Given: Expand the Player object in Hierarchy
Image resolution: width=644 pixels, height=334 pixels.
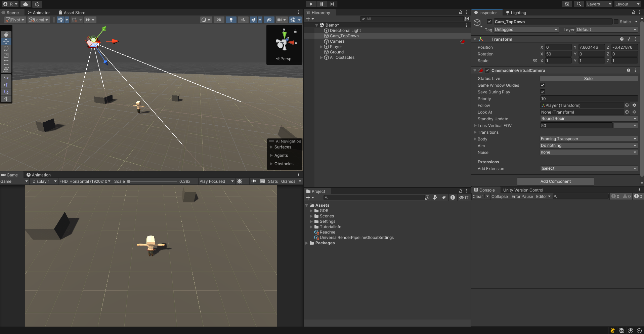Looking at the screenshot, I should point(321,47).
